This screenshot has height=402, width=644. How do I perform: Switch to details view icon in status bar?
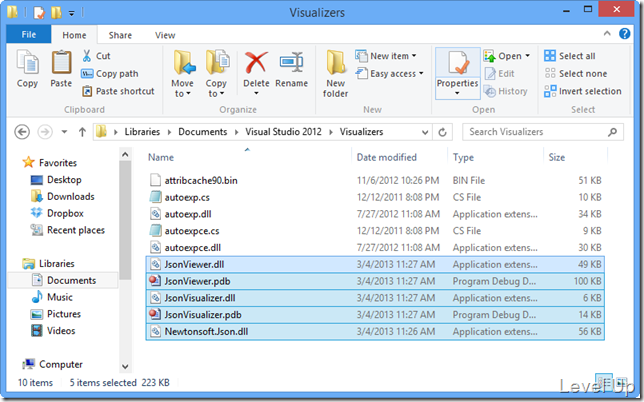tap(604, 381)
